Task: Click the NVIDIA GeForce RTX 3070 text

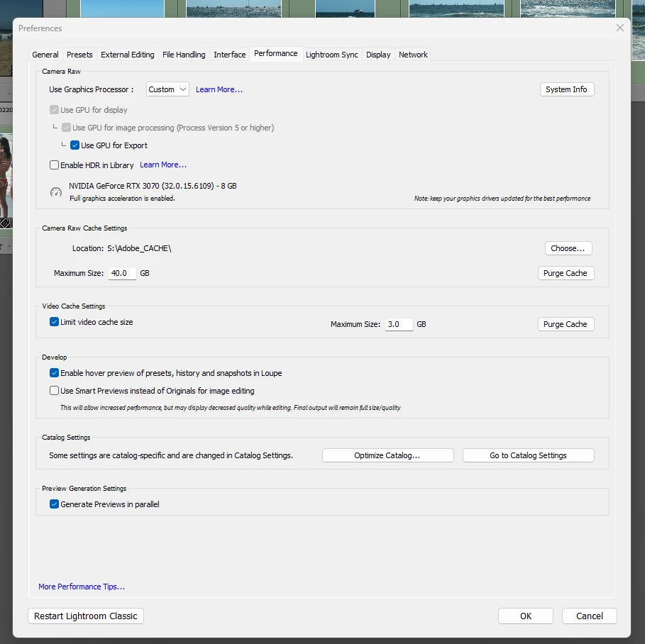Action: coord(153,186)
